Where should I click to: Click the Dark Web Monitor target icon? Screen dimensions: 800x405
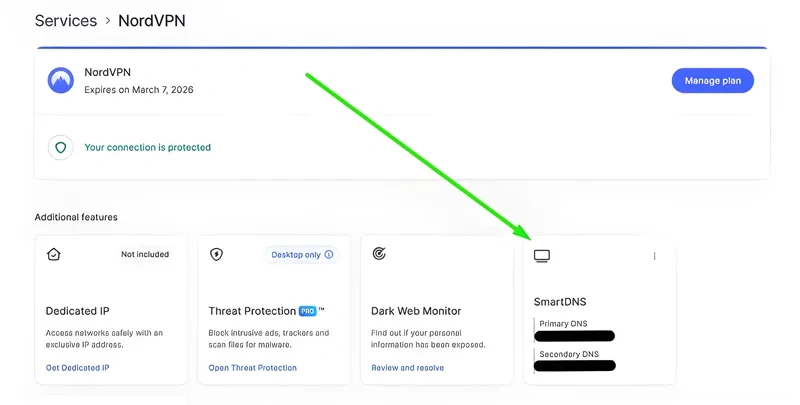379,253
